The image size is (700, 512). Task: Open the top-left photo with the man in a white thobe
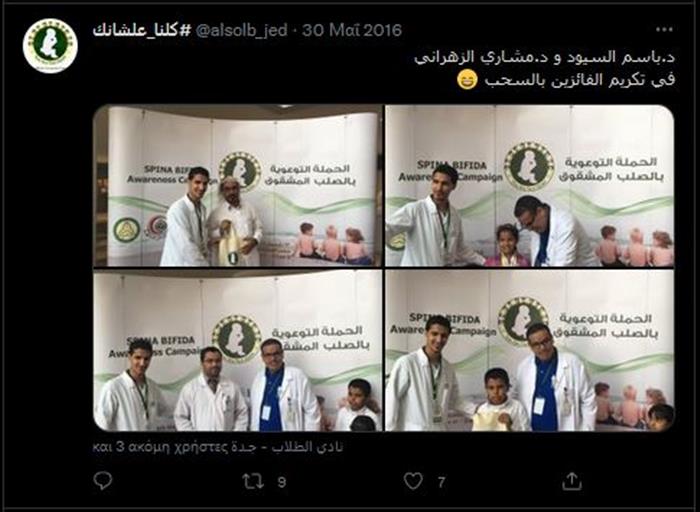tap(238, 186)
